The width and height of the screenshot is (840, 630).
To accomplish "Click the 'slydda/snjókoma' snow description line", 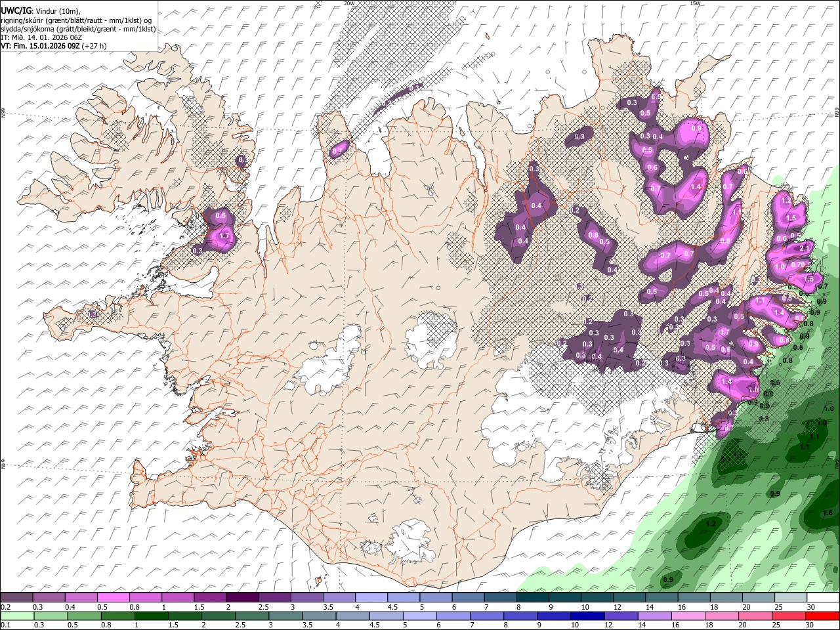I will [78, 29].
